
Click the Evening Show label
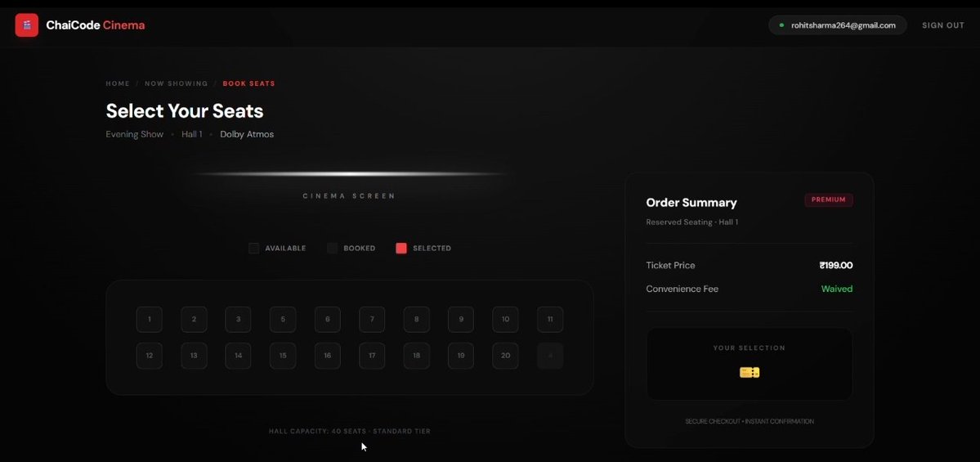coord(134,134)
